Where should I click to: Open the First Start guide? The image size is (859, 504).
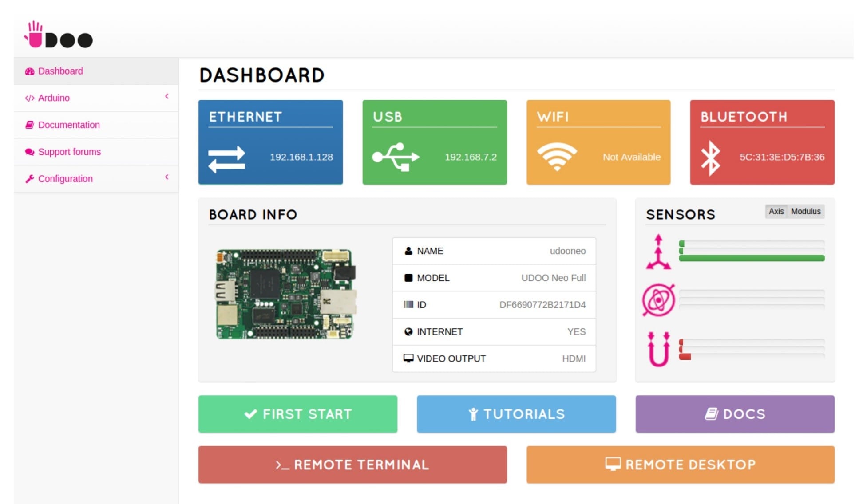pos(297,414)
